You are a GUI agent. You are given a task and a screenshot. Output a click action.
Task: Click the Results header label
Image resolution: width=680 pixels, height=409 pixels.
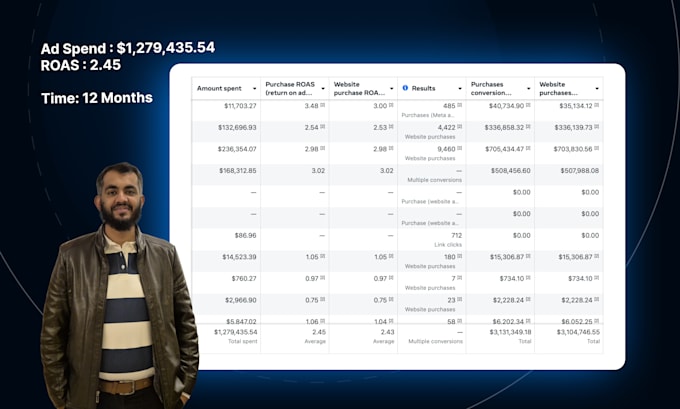[423, 88]
